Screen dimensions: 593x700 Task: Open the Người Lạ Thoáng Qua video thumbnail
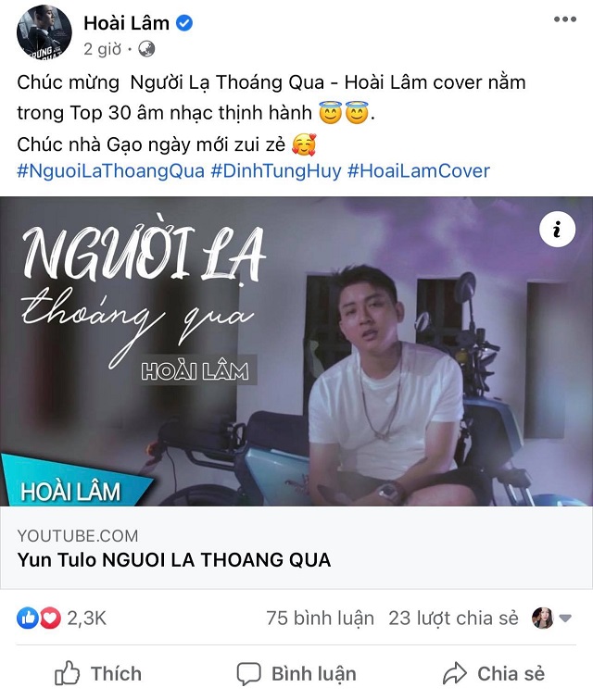[x=296, y=351]
